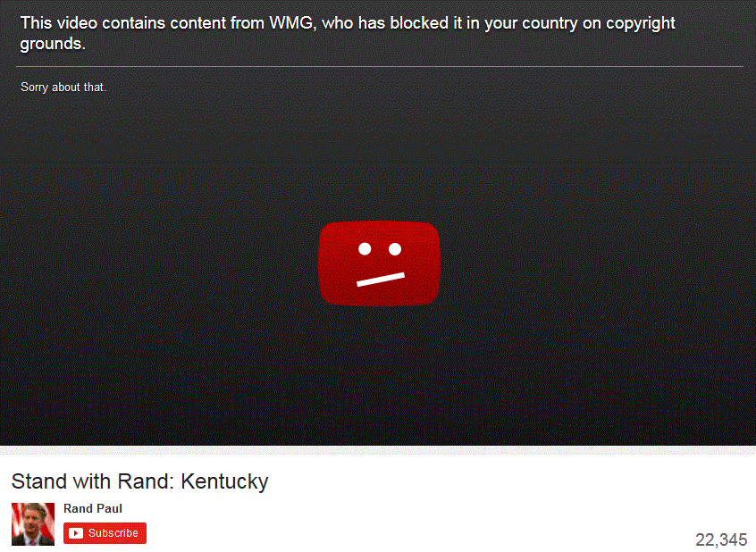The height and width of the screenshot is (552, 756).
Task: Click the slanted mouth of the sad face
Action: pos(381,280)
